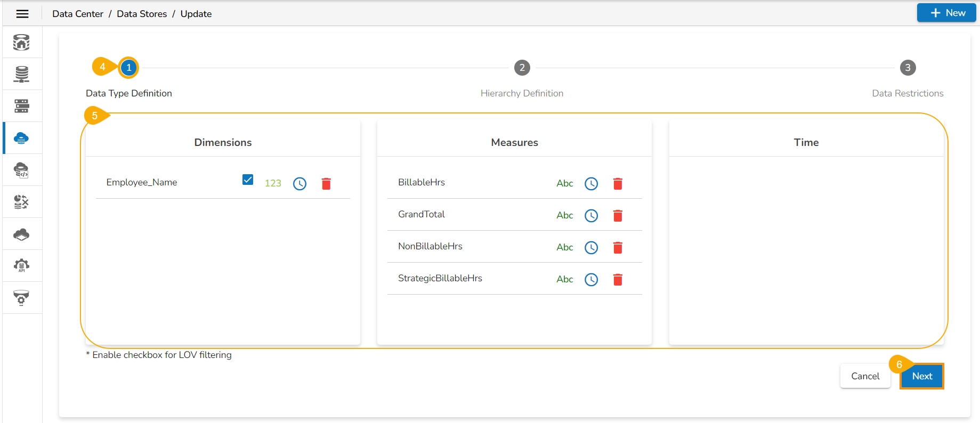Click clock icon for GrandTotal measure
980x423 pixels.
point(591,216)
